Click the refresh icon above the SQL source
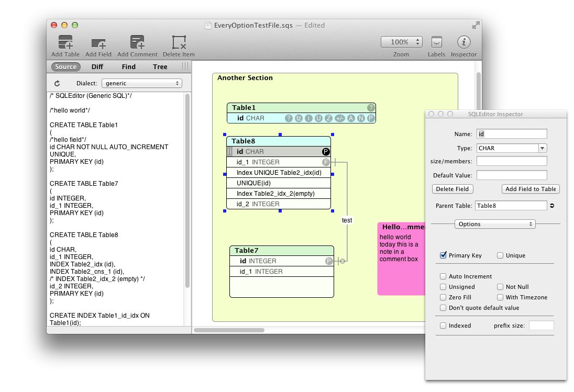This screenshot has width=574, height=392. click(x=57, y=83)
